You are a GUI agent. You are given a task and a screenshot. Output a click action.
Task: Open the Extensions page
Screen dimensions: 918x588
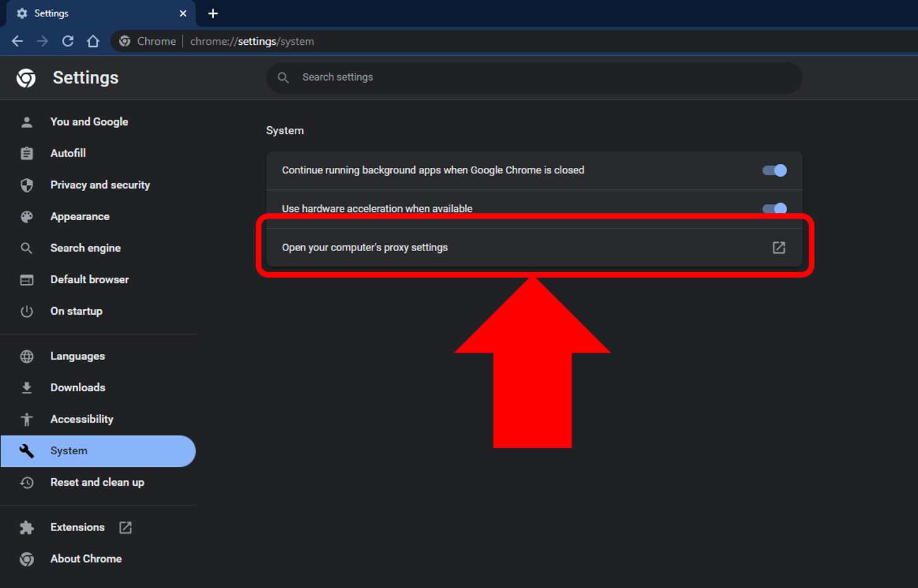77,527
